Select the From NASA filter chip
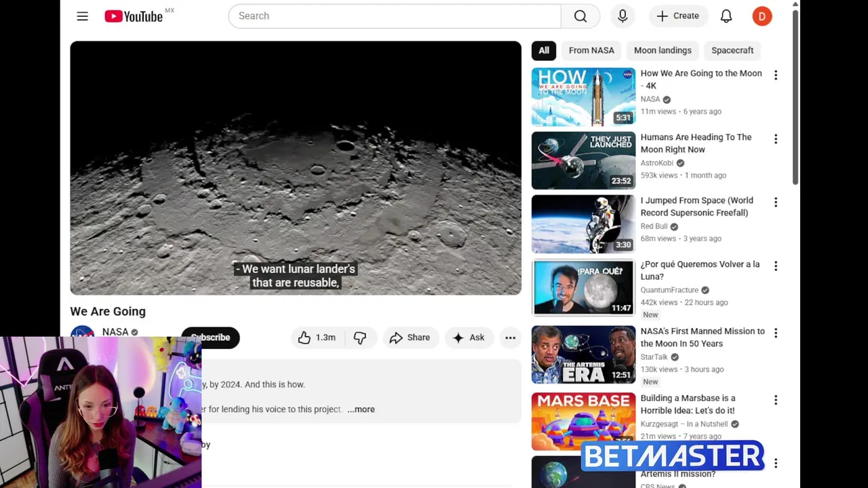 click(591, 50)
